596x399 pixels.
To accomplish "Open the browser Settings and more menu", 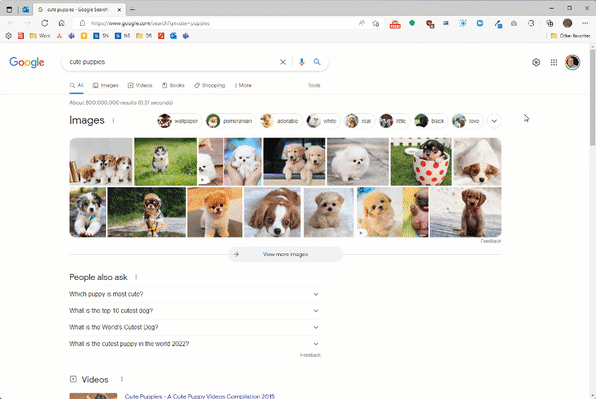I will coord(585,23).
